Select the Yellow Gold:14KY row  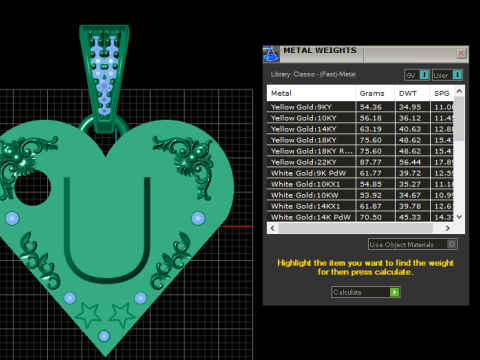[360, 129]
